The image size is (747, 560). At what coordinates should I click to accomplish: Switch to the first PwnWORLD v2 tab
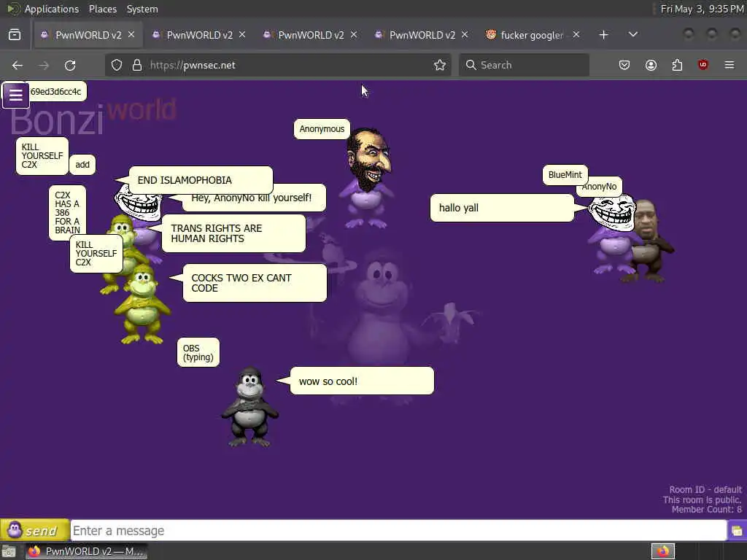pyautogui.click(x=88, y=35)
